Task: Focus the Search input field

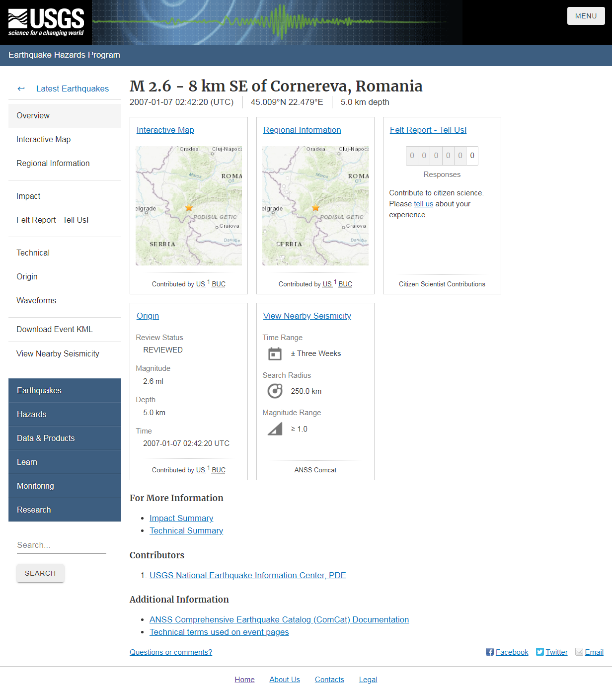Action: [62, 545]
